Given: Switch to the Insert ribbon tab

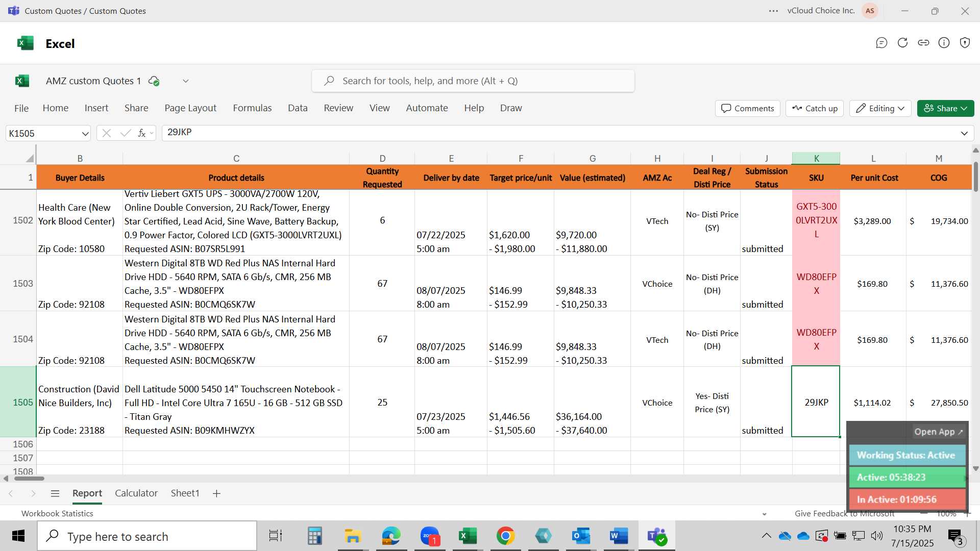Looking at the screenshot, I should point(96,108).
